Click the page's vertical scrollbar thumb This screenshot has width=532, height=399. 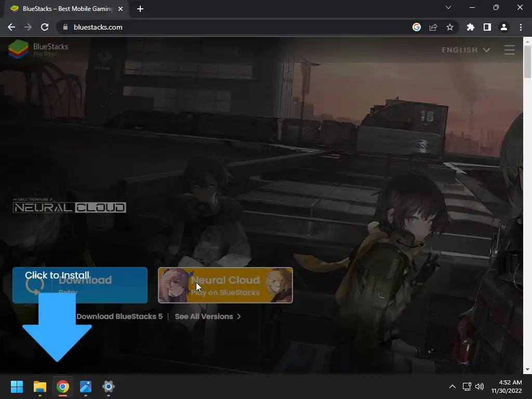click(x=527, y=62)
